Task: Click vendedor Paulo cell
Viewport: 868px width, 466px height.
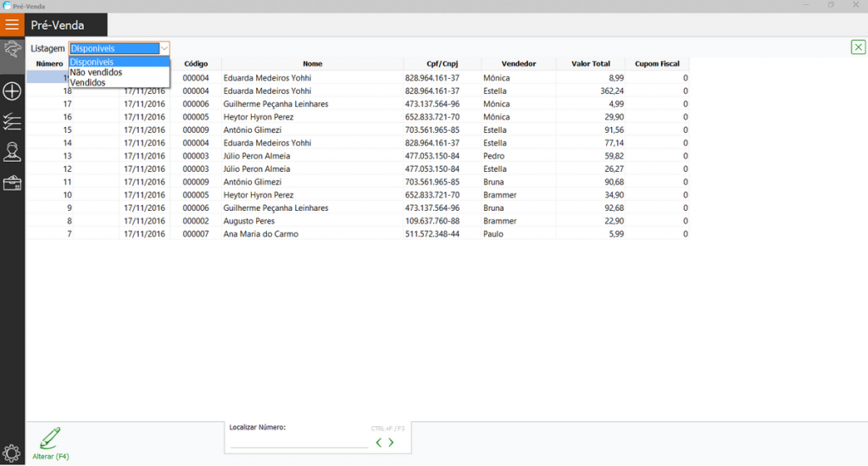Action: coord(493,234)
